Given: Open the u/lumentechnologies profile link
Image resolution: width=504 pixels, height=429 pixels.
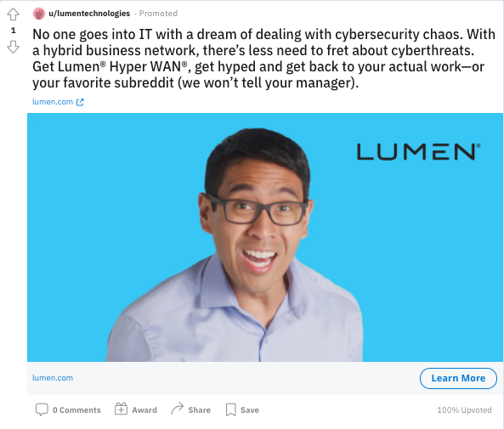Looking at the screenshot, I should click(x=89, y=14).
